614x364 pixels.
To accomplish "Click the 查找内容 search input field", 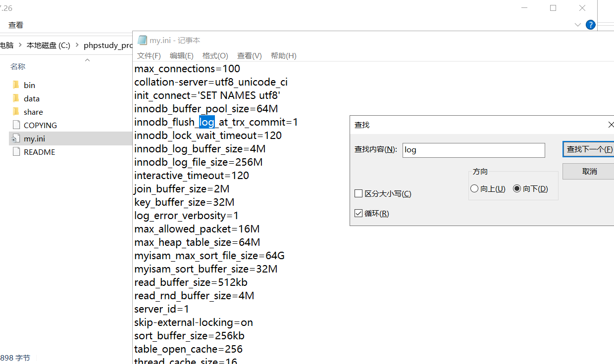I will [474, 150].
